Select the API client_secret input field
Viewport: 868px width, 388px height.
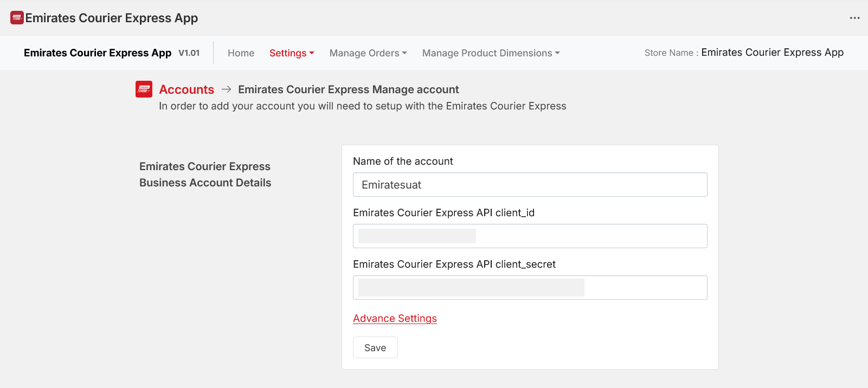530,288
